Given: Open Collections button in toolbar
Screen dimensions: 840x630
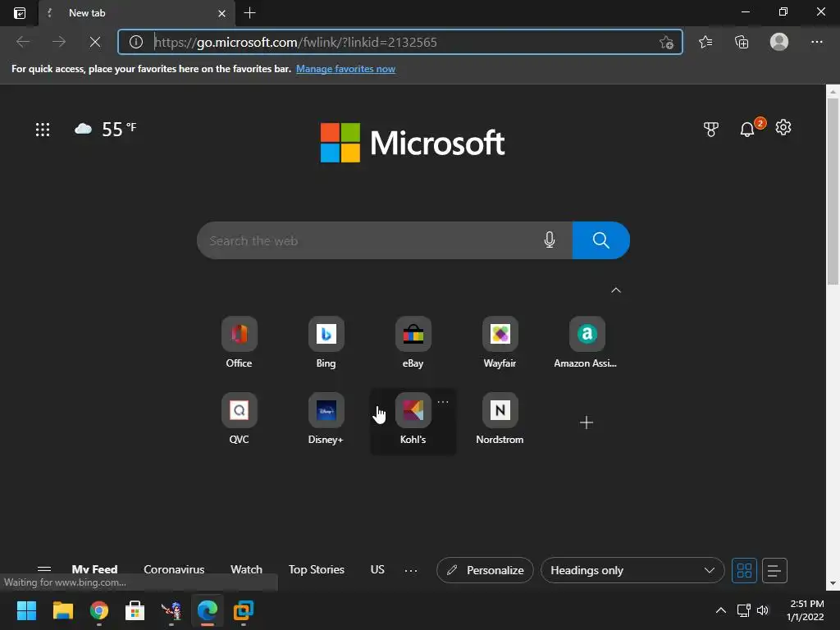Looking at the screenshot, I should pos(742,42).
